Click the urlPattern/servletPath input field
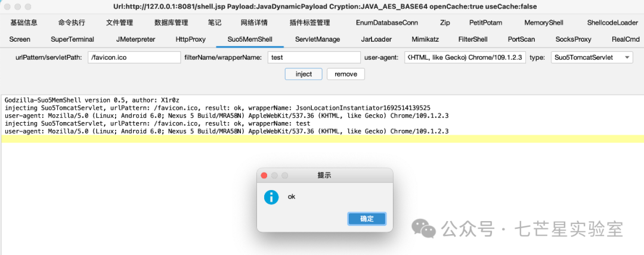Image resolution: width=644 pixels, height=255 pixels. (134, 57)
